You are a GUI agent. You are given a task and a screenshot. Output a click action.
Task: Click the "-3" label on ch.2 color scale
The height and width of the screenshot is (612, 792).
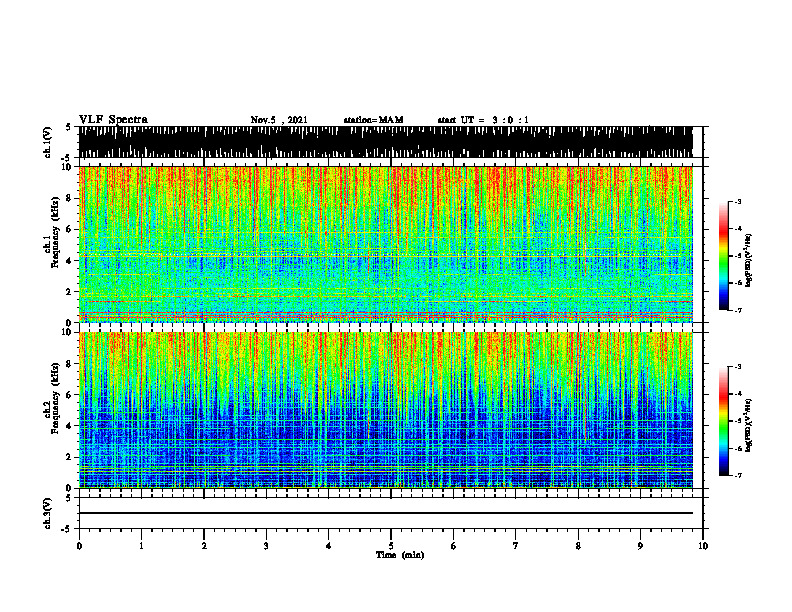737,367
